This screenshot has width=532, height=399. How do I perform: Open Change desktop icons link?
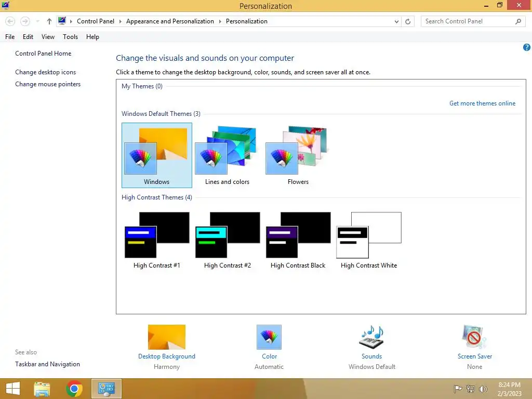click(x=46, y=72)
